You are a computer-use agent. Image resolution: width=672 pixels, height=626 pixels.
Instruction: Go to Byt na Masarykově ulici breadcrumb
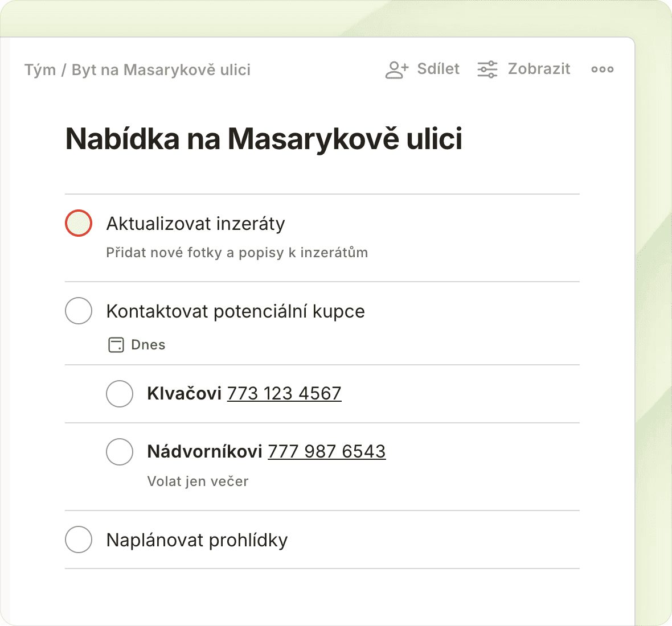[x=161, y=70]
